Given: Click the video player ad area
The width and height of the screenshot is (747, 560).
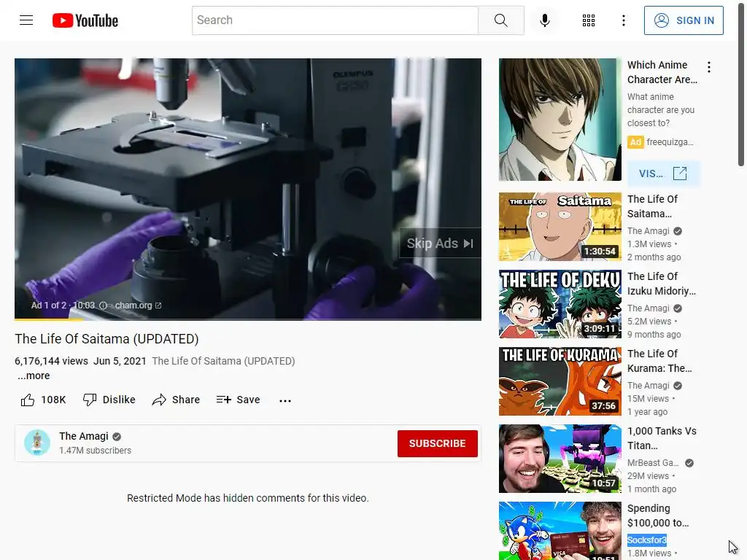Looking at the screenshot, I should click(248, 189).
